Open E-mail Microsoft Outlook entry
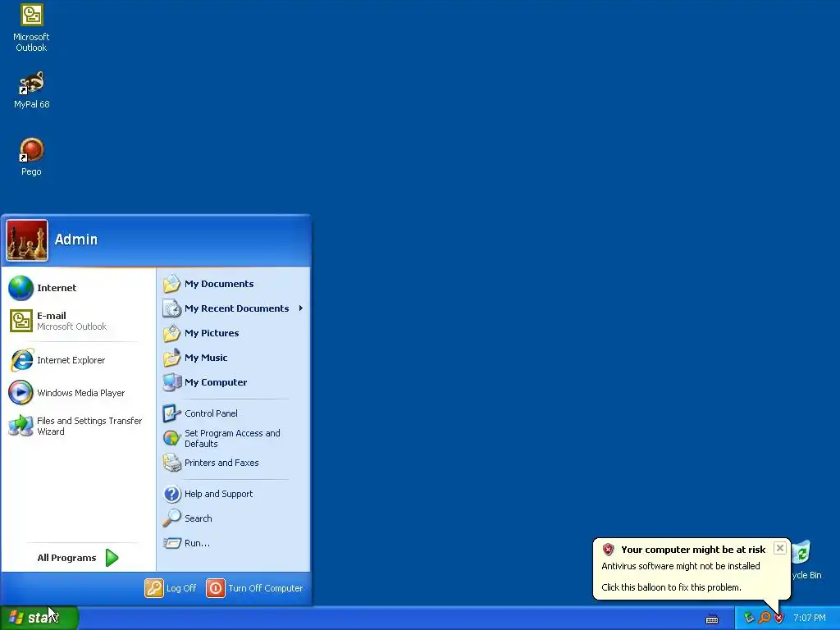This screenshot has height=630, width=840. (78, 321)
